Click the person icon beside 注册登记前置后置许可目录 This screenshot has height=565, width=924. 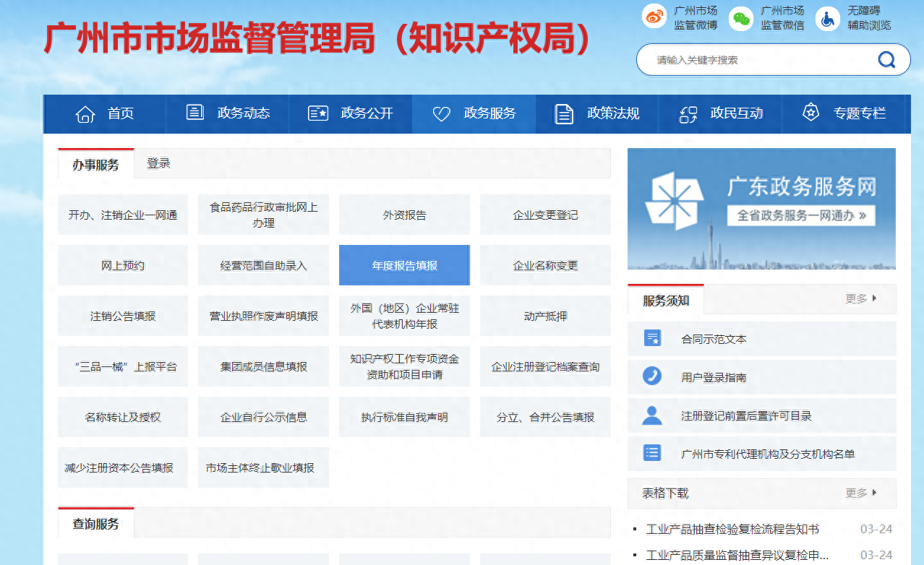(x=652, y=415)
